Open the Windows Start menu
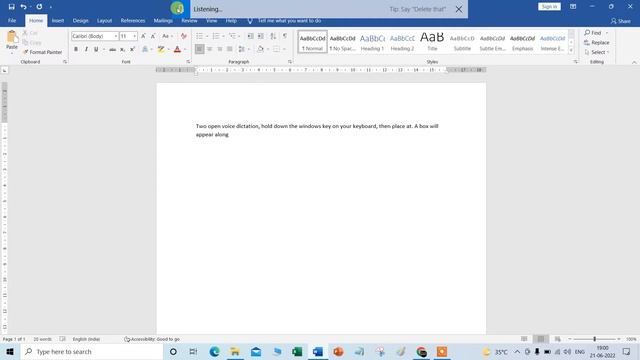The width and height of the screenshot is (640, 360). tap(10, 351)
